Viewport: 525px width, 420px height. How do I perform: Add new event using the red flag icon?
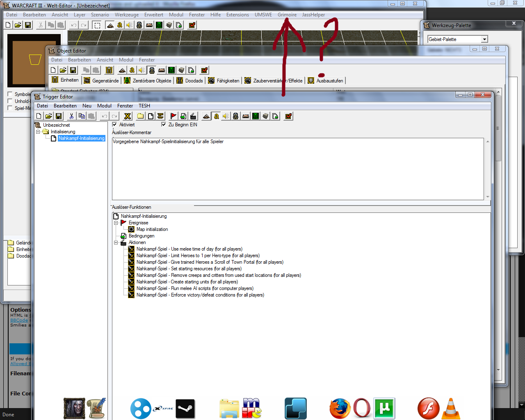click(x=173, y=116)
